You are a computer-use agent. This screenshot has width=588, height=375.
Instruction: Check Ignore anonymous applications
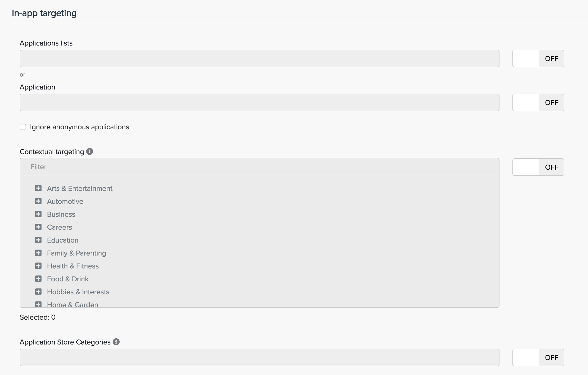point(23,127)
